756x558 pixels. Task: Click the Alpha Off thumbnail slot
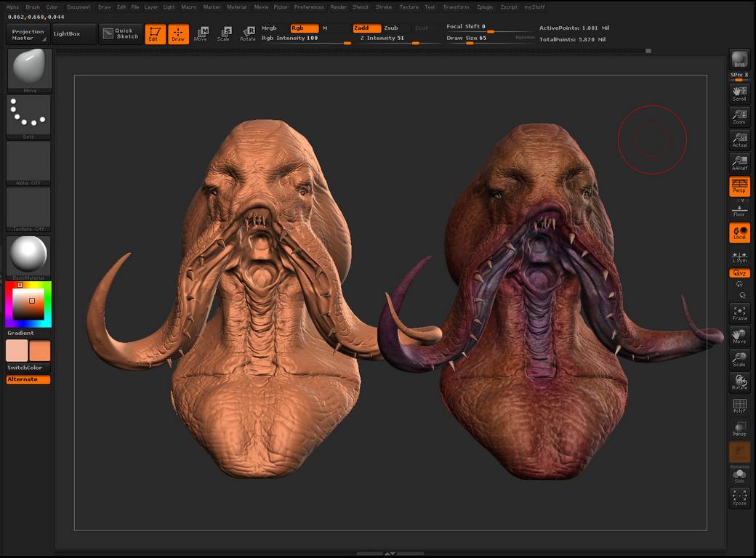pos(29,161)
